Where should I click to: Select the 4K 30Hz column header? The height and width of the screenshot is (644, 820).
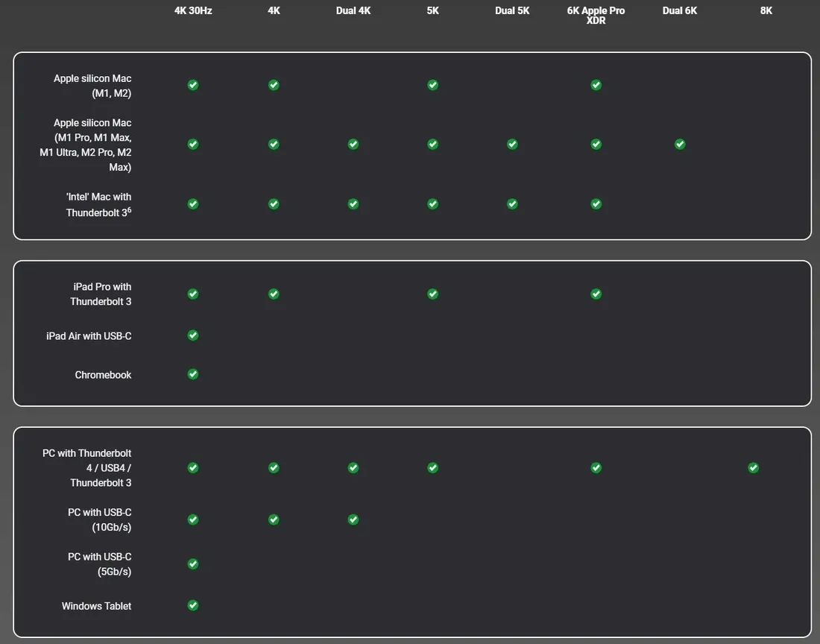click(x=193, y=10)
